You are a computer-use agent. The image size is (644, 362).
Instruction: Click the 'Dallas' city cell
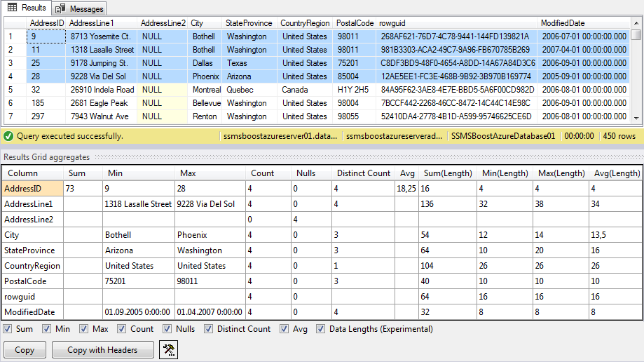click(x=205, y=63)
